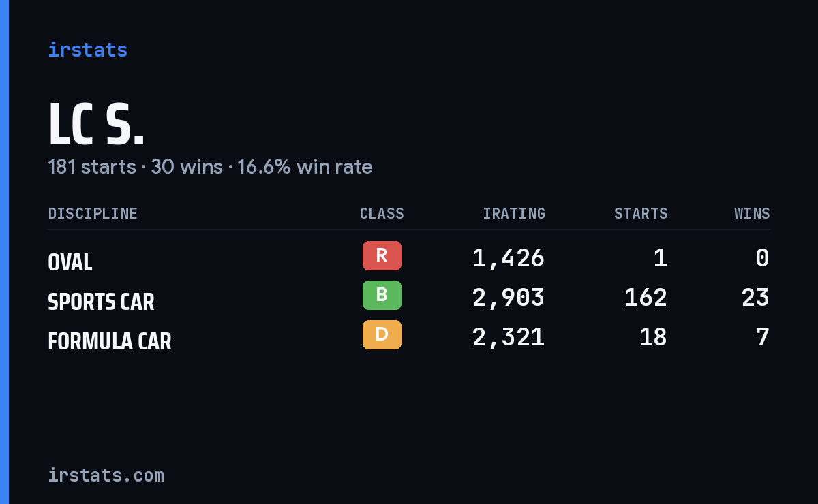Screen dimensions: 818x504
Task: Sort by the STARTS column header
Action: 641,213
